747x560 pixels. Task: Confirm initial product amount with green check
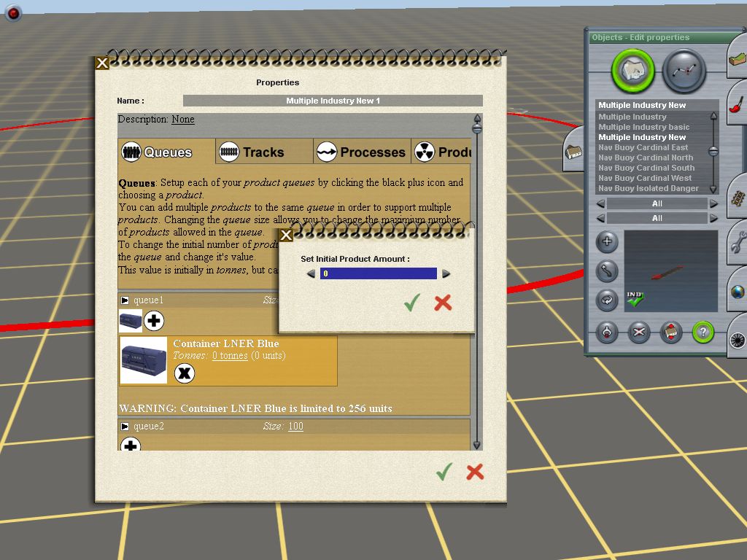pyautogui.click(x=412, y=303)
